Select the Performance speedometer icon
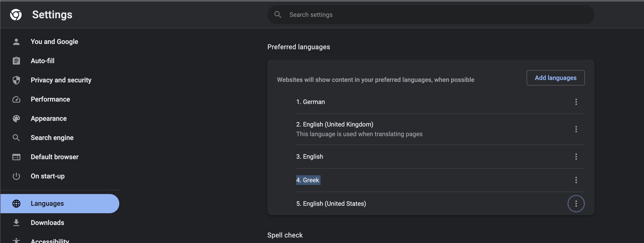The image size is (644, 243). click(16, 99)
